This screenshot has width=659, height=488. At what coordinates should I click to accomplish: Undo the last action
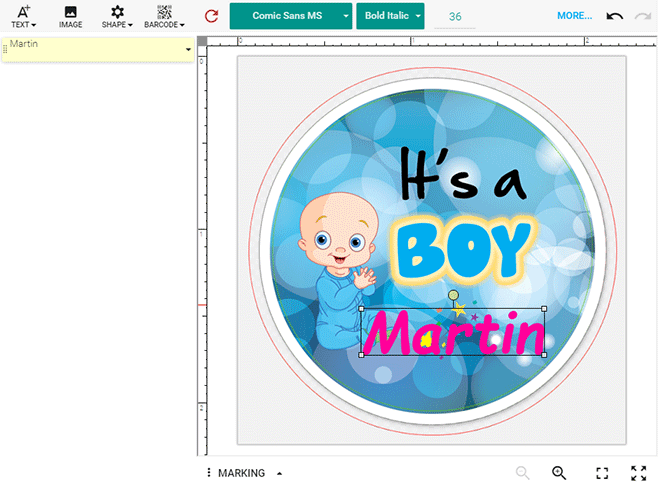(x=614, y=16)
